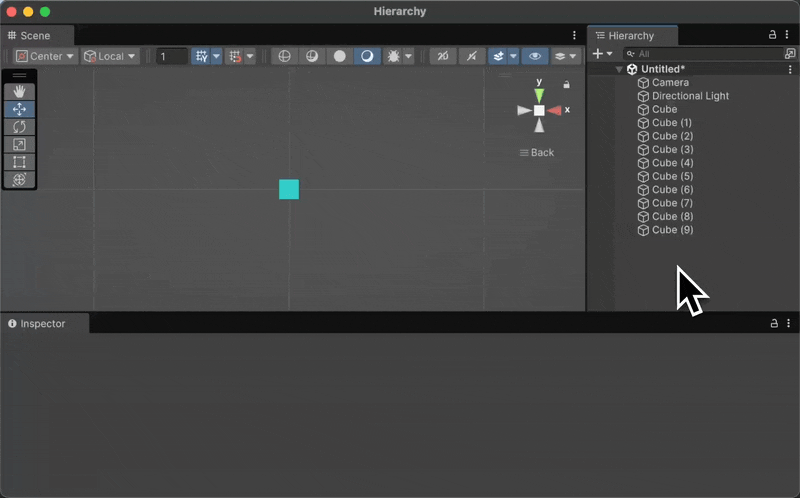Open the layers overlay dropdown

tap(566, 56)
